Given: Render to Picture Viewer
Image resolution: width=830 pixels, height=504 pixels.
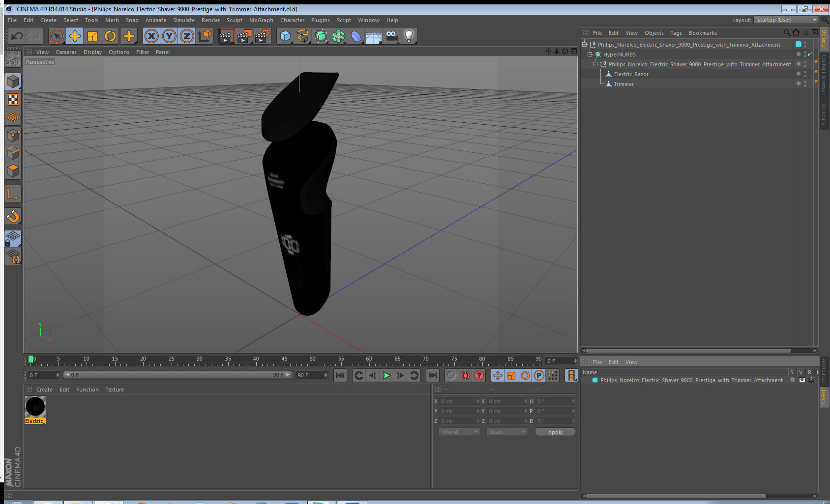Looking at the screenshot, I should [244, 36].
